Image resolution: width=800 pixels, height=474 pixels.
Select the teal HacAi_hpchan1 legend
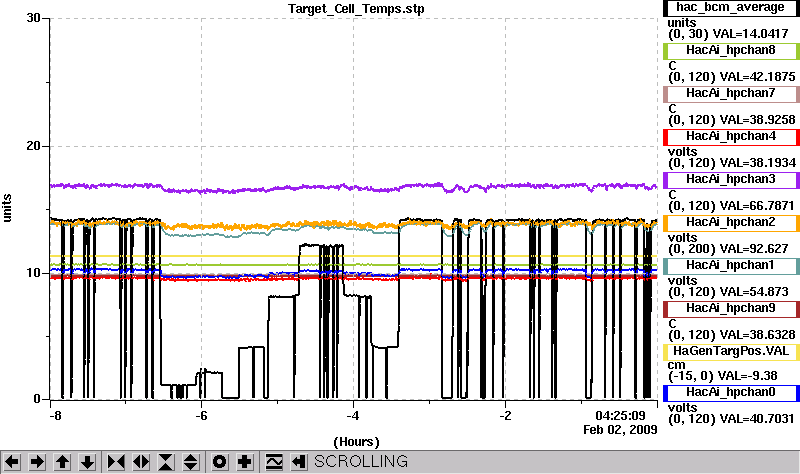731,265
